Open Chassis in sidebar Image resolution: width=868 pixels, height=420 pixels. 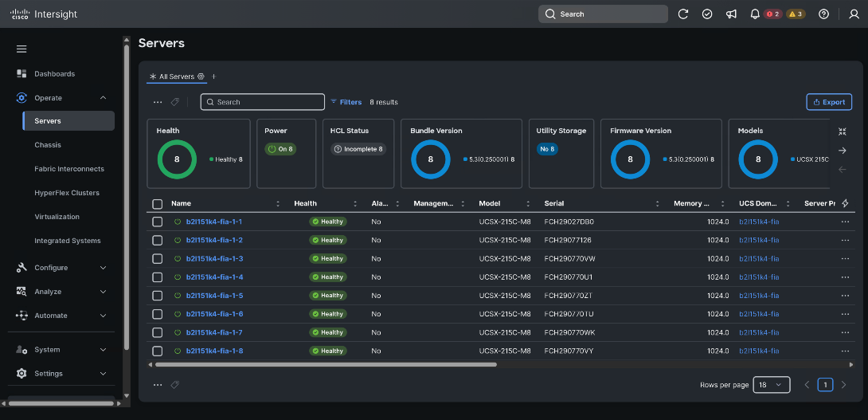48,144
